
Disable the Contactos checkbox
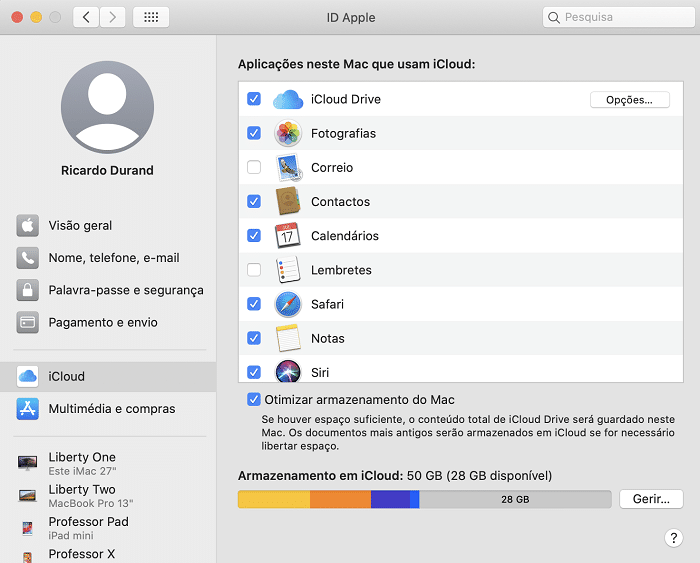[x=254, y=201]
